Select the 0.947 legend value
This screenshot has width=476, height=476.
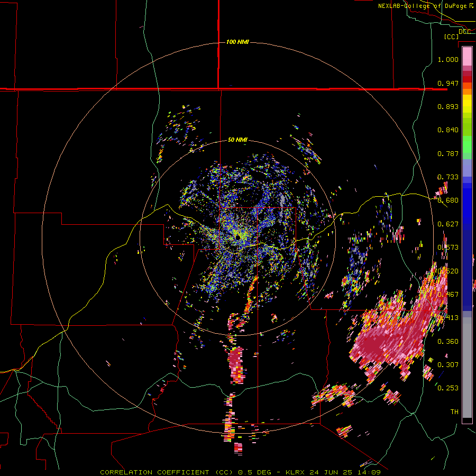[x=448, y=83]
